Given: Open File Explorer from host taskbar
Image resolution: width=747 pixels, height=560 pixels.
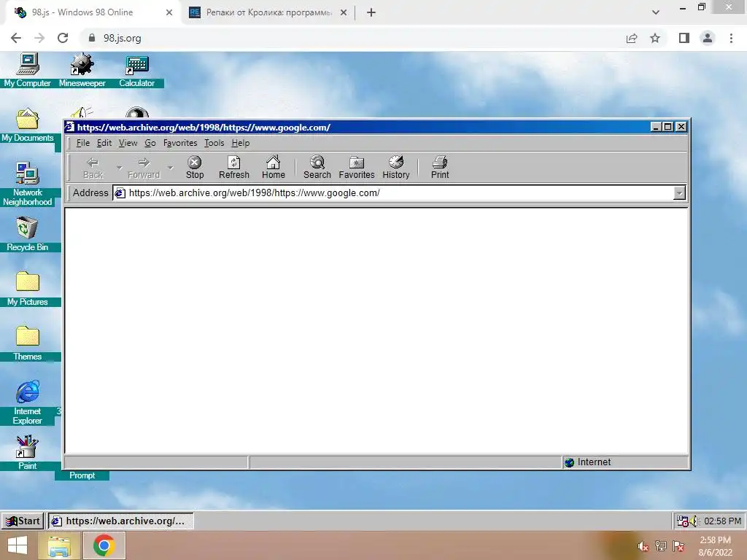Looking at the screenshot, I should click(59, 545).
